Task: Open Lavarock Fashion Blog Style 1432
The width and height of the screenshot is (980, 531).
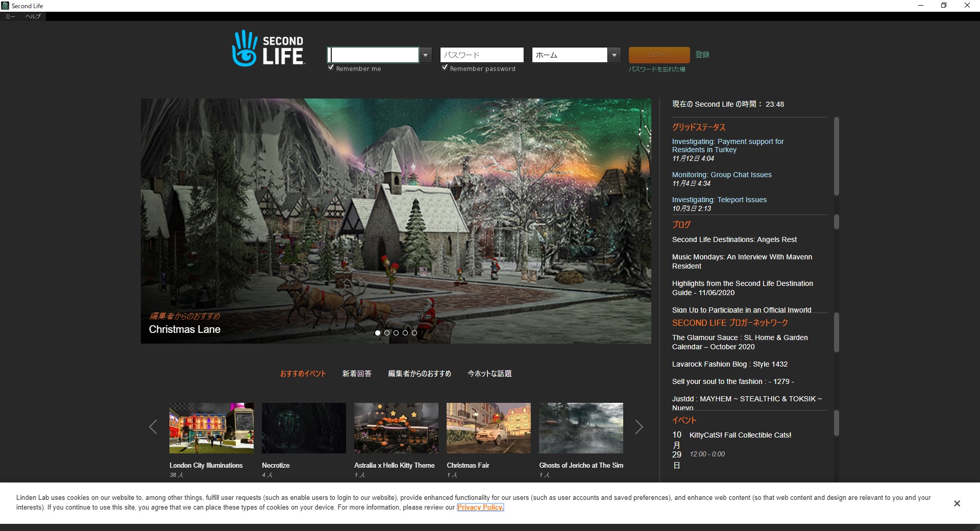Action: click(x=729, y=364)
